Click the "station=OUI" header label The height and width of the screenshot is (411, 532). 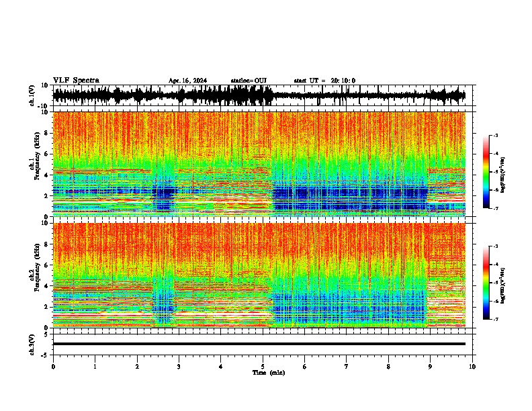(249, 81)
